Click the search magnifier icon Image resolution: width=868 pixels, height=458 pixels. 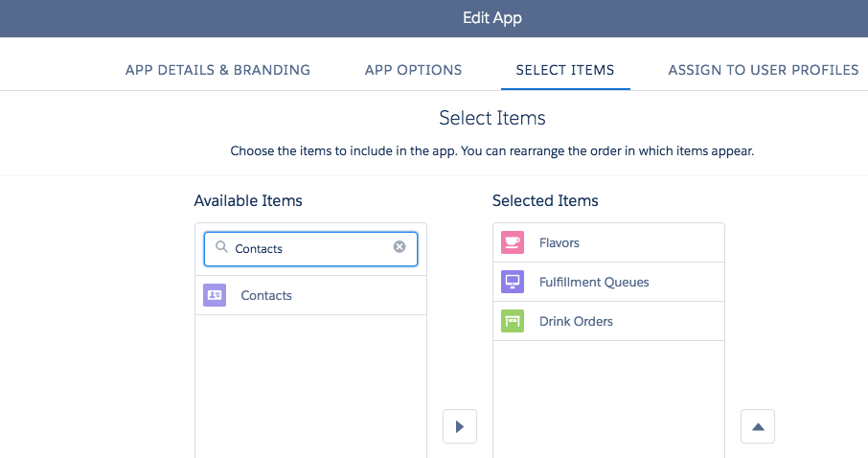[221, 247]
